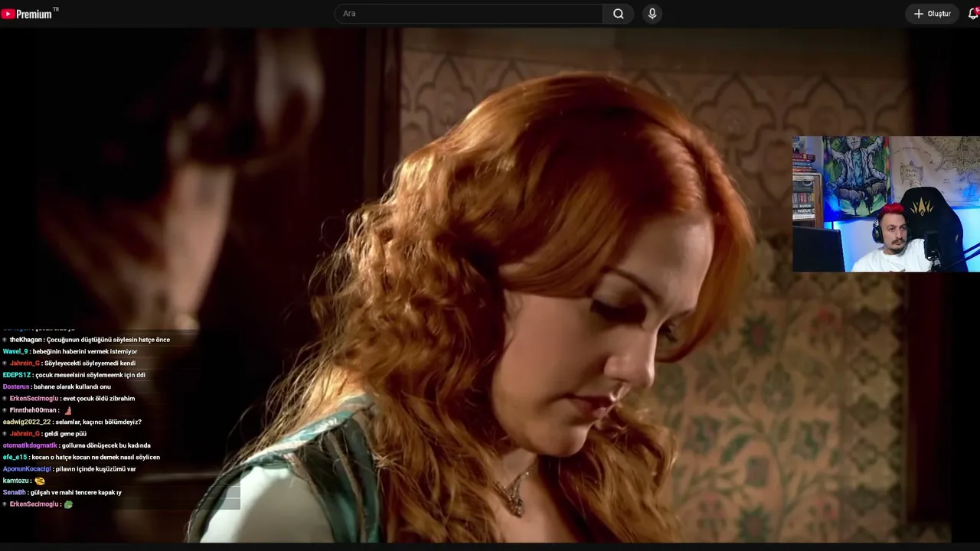This screenshot has width=980, height=551.
Task: Open the notifications bell
Action: (973, 14)
